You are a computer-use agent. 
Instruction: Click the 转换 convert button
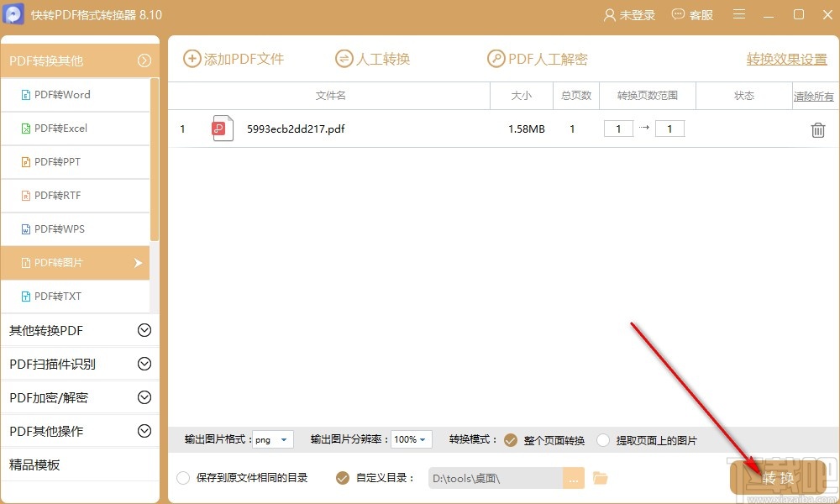pos(777,477)
